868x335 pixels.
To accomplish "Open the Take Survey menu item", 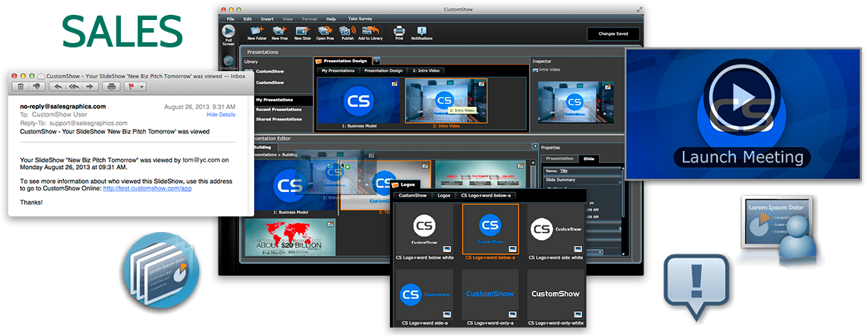I will click(360, 19).
